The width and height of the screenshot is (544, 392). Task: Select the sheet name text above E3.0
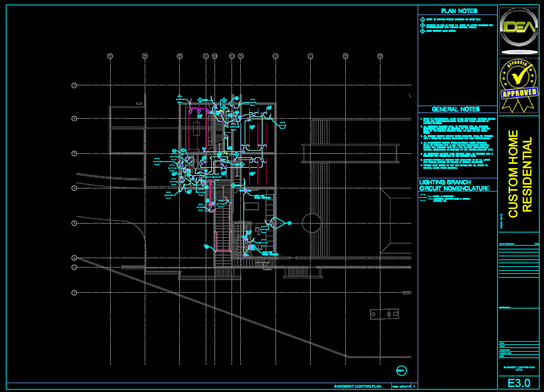(x=519, y=369)
